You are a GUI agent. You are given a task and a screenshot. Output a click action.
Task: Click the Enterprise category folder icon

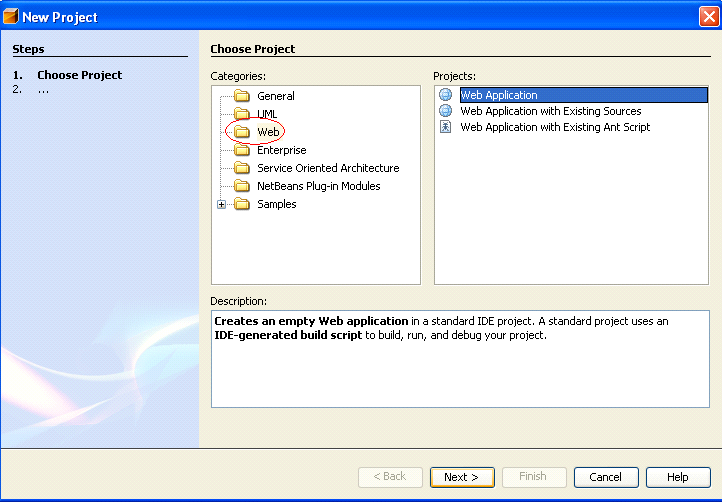[x=242, y=150]
